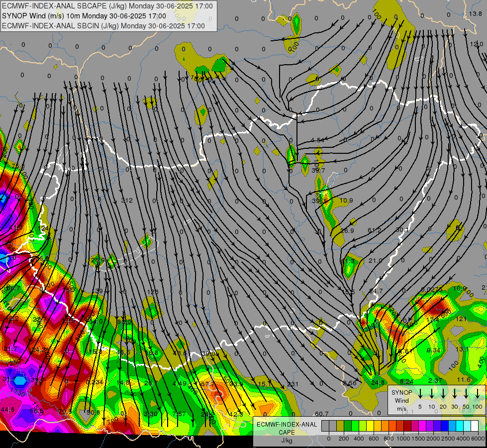This screenshot has height=448, width=487.
Task: Click the 4.54 value on the map
Action: pos(317,140)
